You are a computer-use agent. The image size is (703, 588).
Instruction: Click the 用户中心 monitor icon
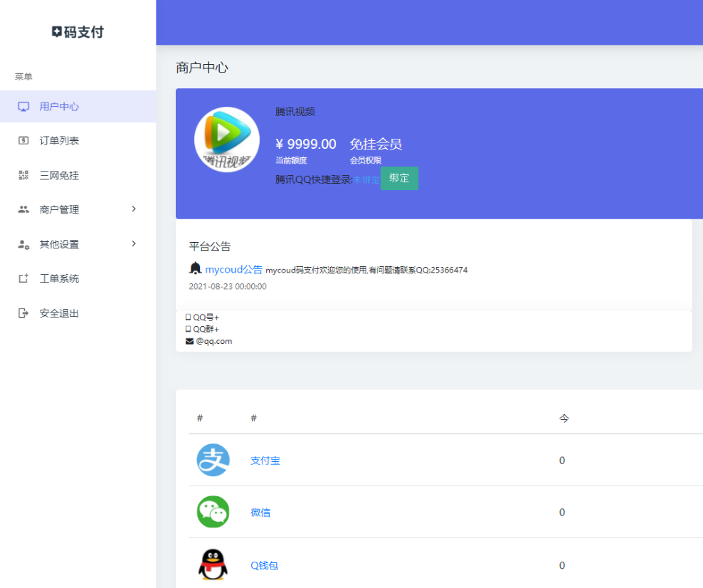(23, 107)
